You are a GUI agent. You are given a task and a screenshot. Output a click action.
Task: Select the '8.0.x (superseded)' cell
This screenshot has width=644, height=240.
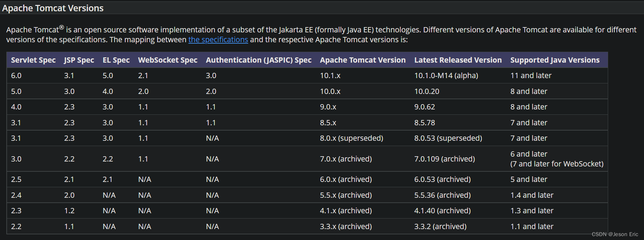(x=352, y=138)
